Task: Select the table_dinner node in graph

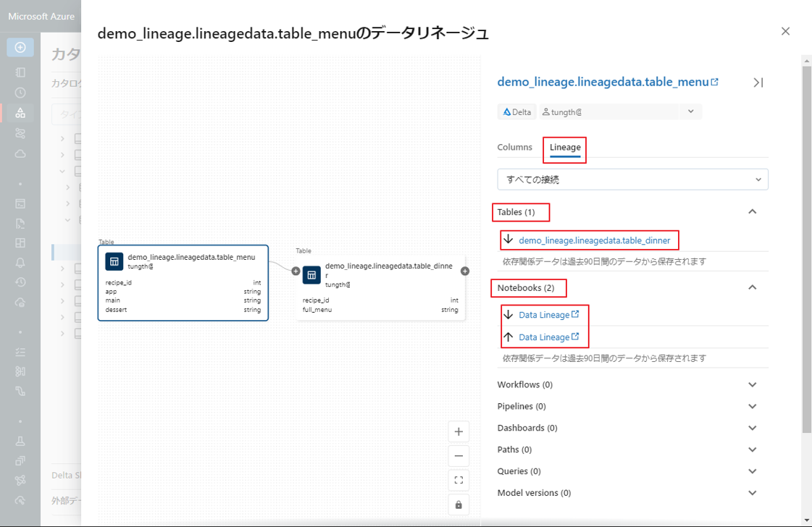Action: coord(380,287)
